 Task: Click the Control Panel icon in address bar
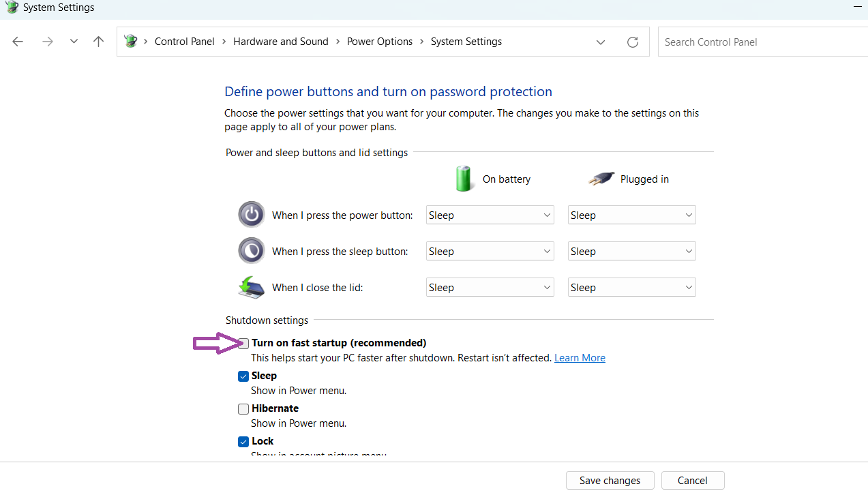click(130, 42)
